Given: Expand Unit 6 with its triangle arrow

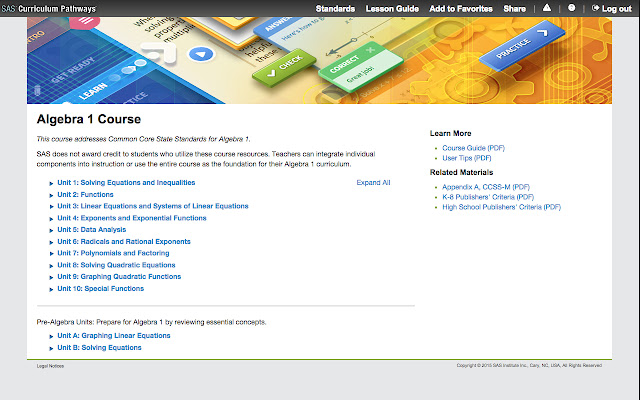Looking at the screenshot, I should pyautogui.click(x=51, y=242).
